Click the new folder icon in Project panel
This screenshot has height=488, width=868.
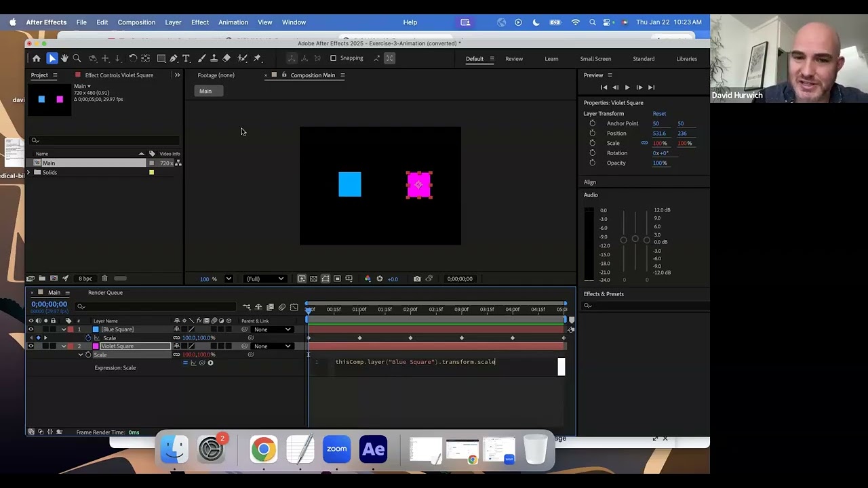(x=42, y=279)
